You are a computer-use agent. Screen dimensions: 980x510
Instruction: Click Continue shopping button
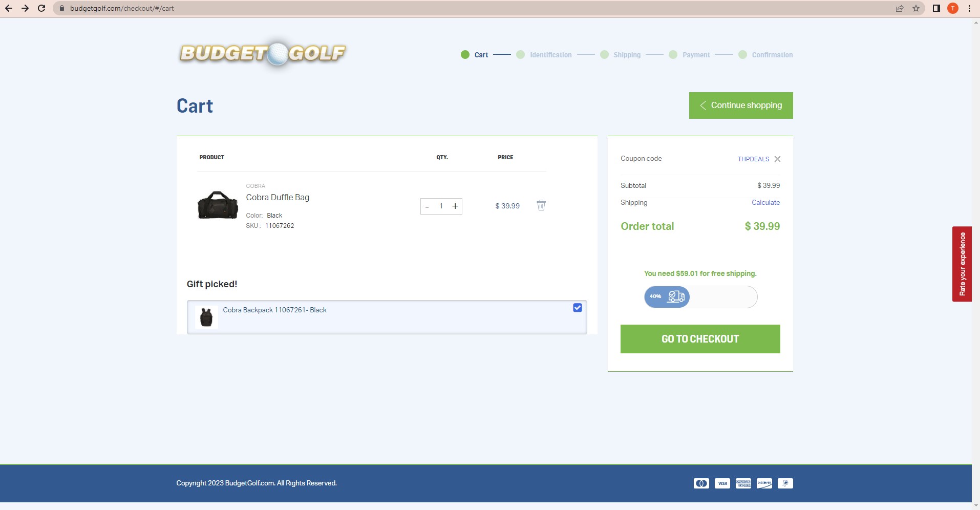(x=741, y=105)
